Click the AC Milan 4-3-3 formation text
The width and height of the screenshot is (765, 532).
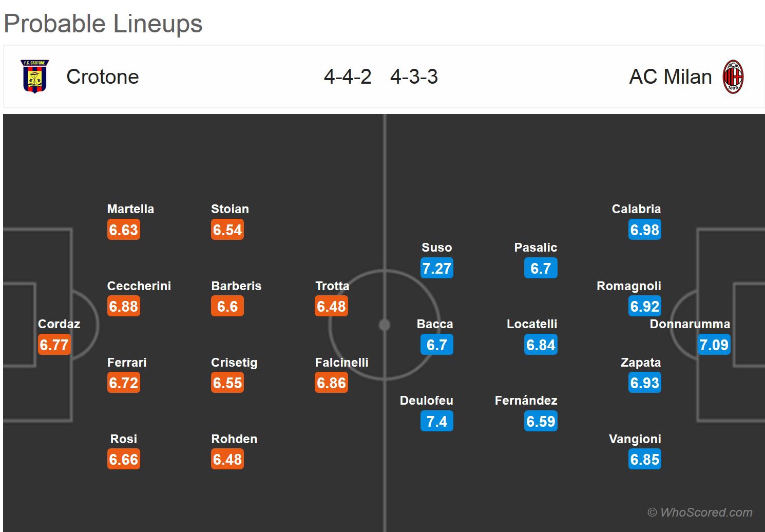pyautogui.click(x=414, y=77)
